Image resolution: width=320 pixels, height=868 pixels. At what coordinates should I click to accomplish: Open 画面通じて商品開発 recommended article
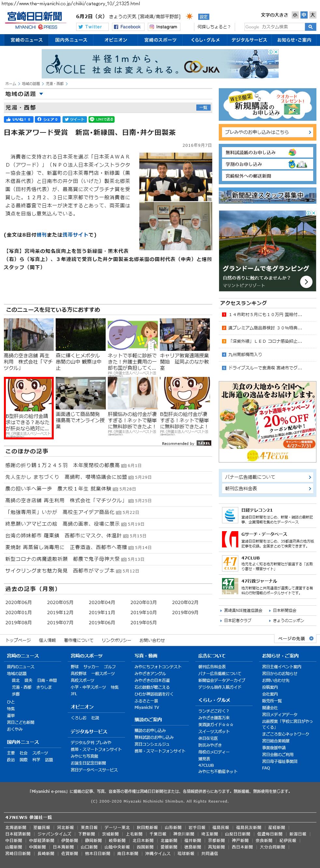(80, 403)
